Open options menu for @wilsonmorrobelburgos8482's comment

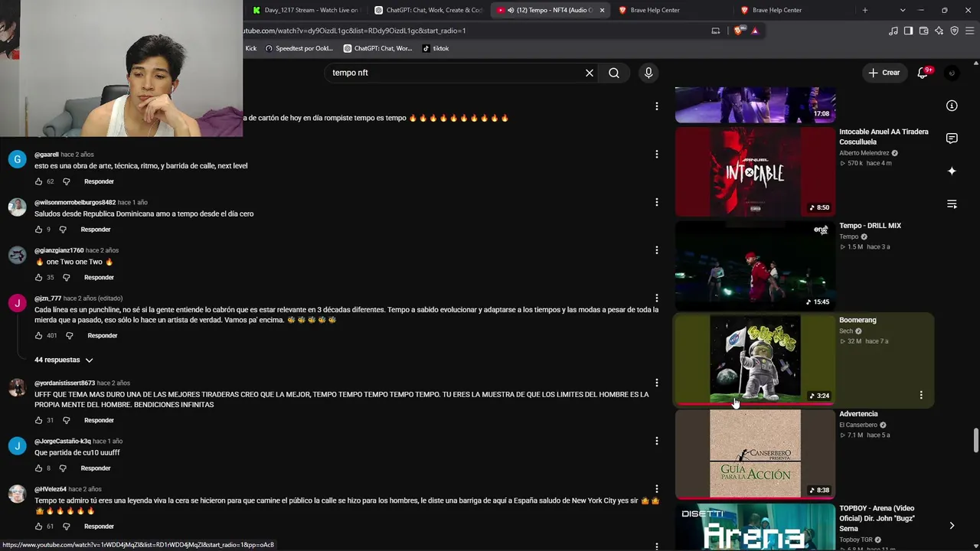click(656, 202)
